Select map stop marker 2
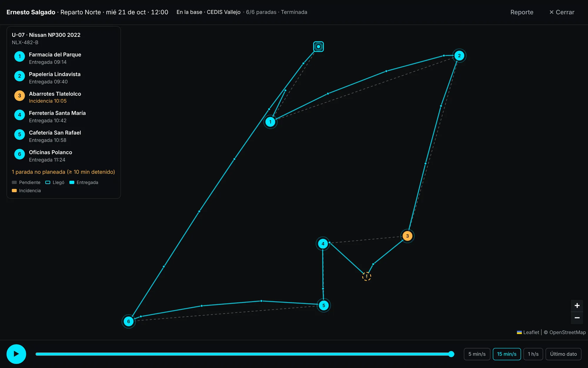The image size is (588, 368). coord(459,56)
